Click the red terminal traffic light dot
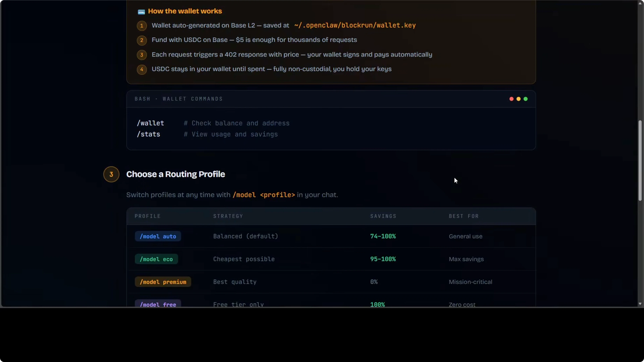644x362 pixels. [511, 99]
